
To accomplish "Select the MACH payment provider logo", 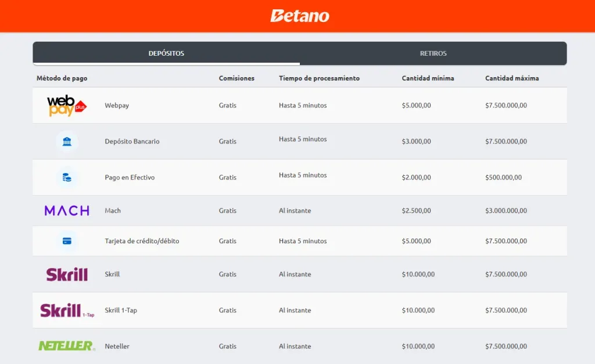I will 66,210.
